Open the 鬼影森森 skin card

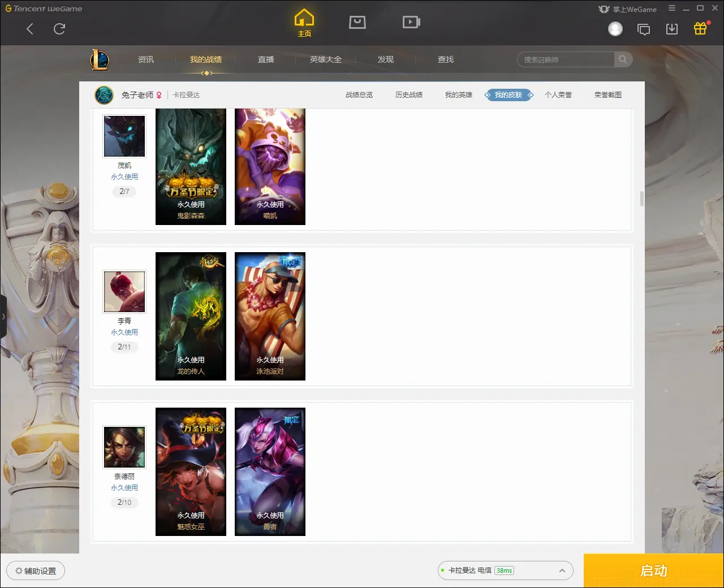click(191, 167)
